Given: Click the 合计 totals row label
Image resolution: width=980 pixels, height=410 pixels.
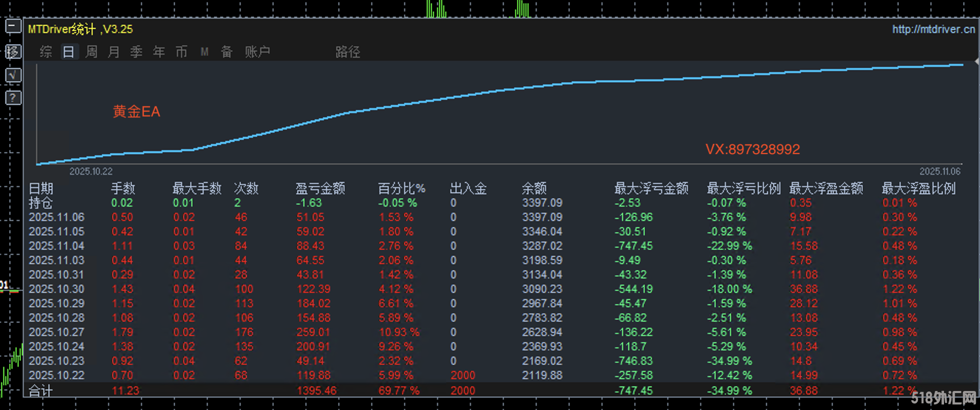Looking at the screenshot, I should 41,390.
